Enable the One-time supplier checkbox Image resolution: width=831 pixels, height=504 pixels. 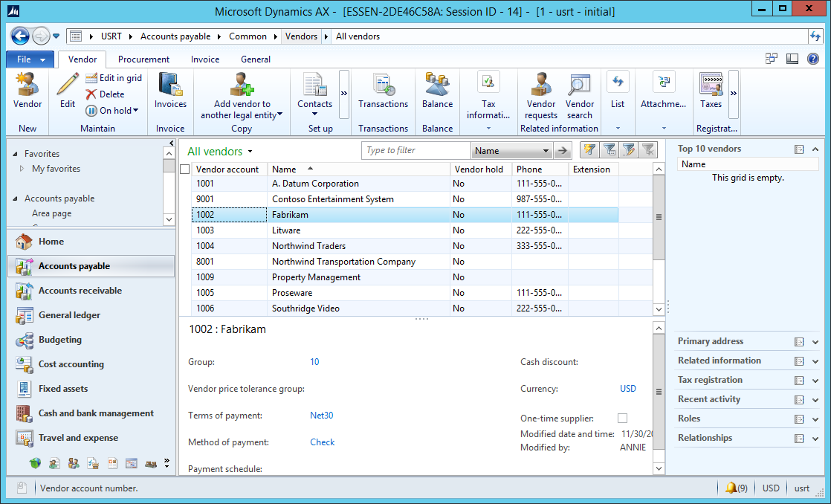coord(622,418)
